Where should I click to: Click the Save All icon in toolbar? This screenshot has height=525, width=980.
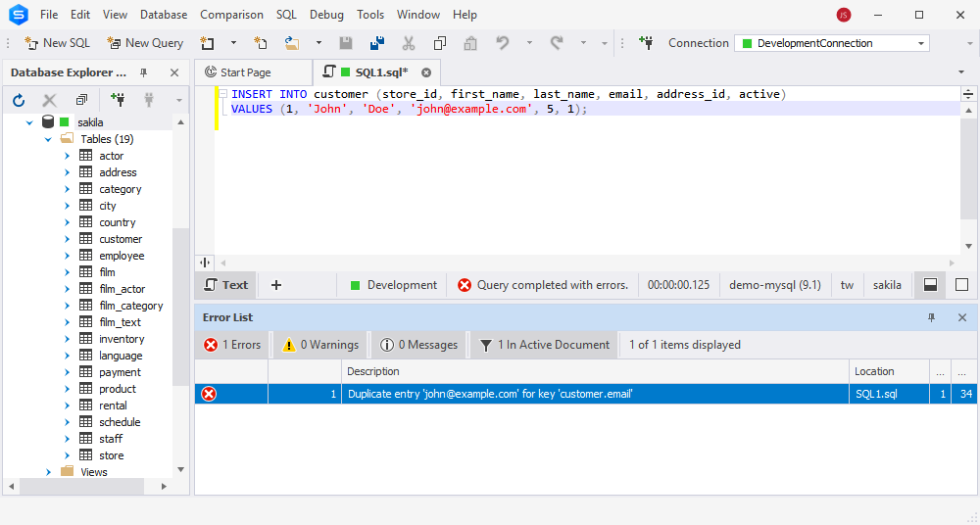click(377, 43)
